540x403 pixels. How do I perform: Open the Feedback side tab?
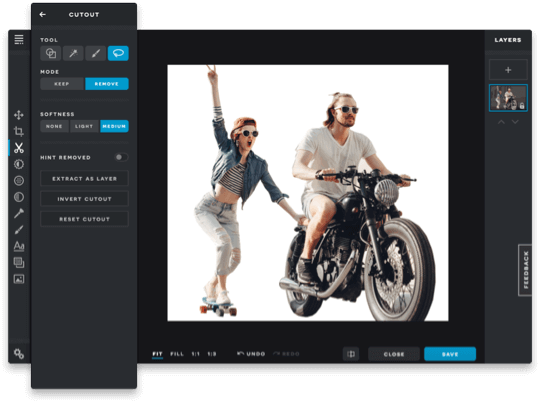[525, 270]
